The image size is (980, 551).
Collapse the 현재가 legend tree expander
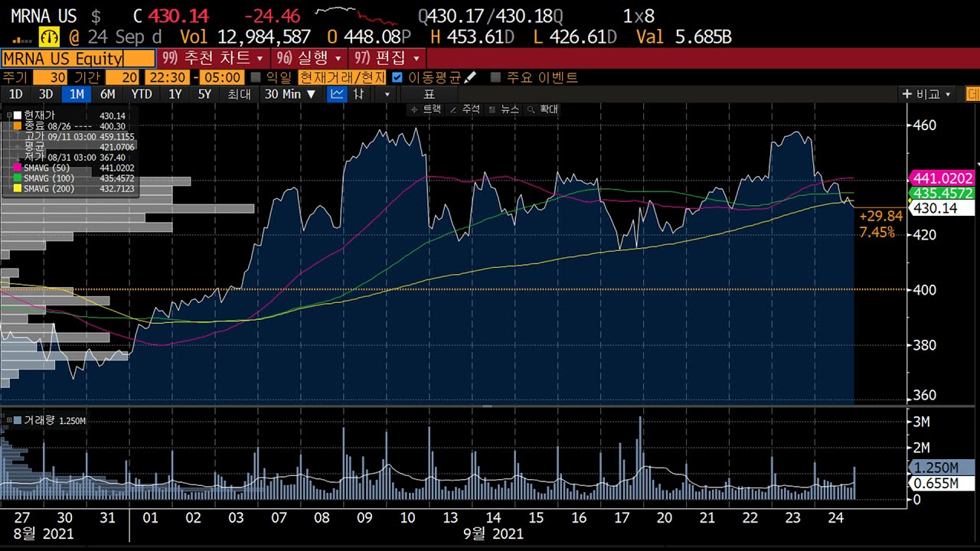pyautogui.click(x=9, y=116)
